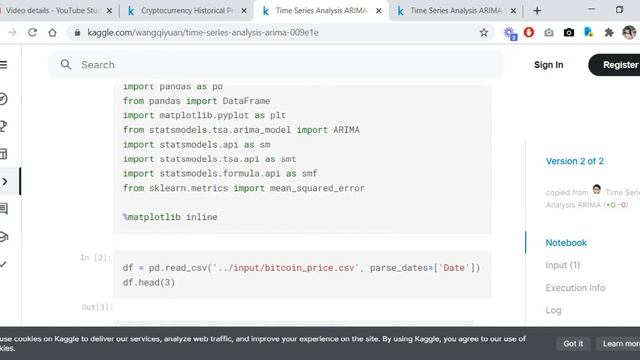Open the Extensions puzzle icon
Viewport: 640px width, 360px height.
(x=609, y=33)
